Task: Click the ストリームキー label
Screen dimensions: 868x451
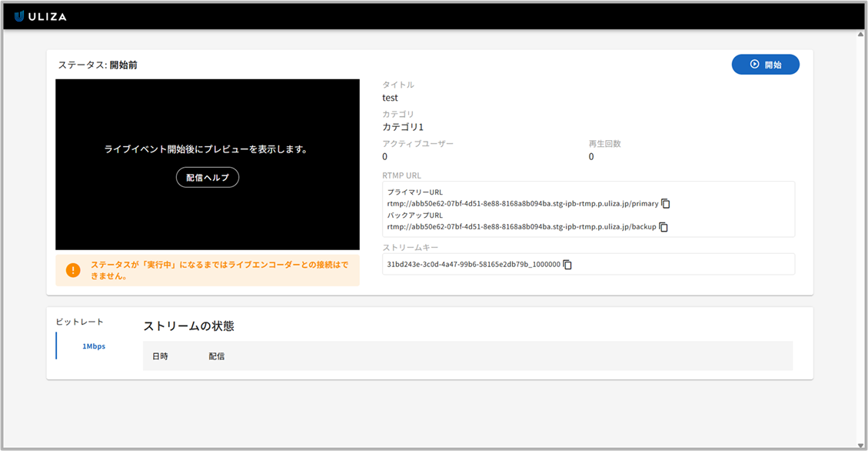Action: point(410,248)
